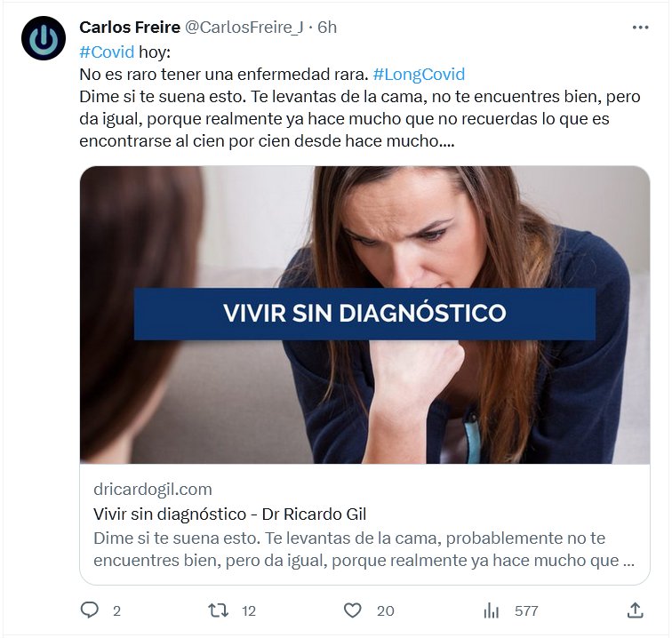Click the link card description text
Screen dimensions: 672x638
364,549
